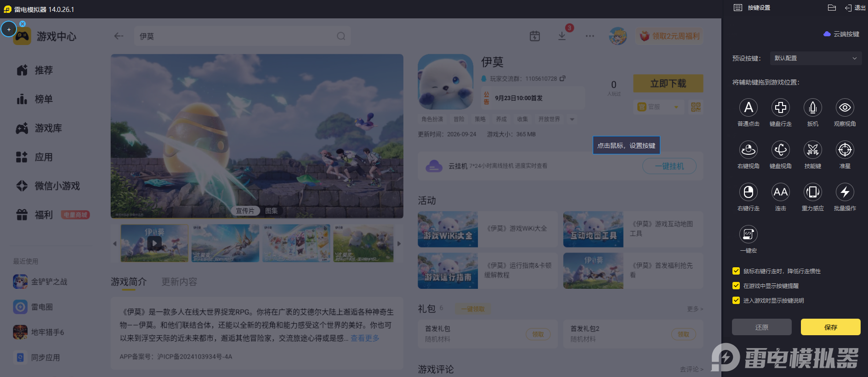
Task: Copy the player group number icon
Action: [562, 79]
